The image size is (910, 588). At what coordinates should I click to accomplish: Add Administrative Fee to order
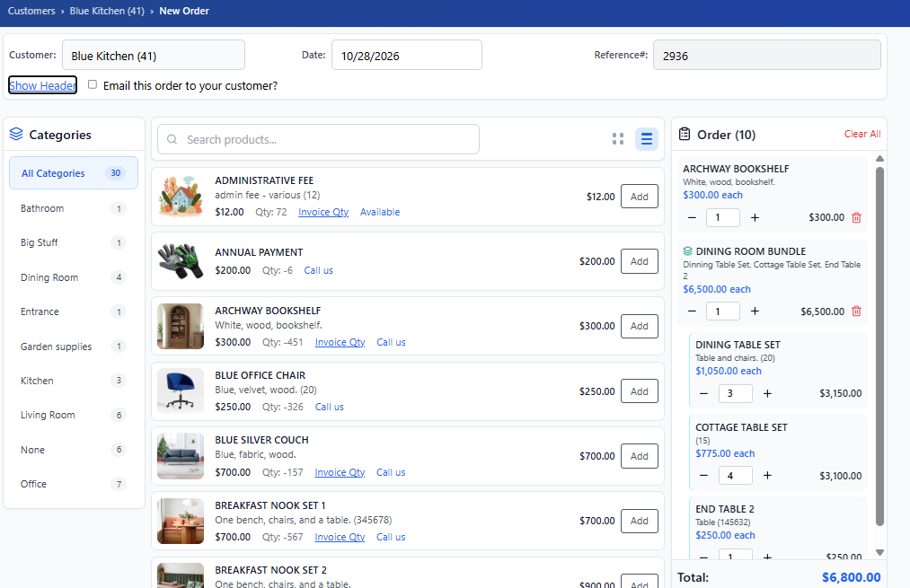(x=640, y=197)
